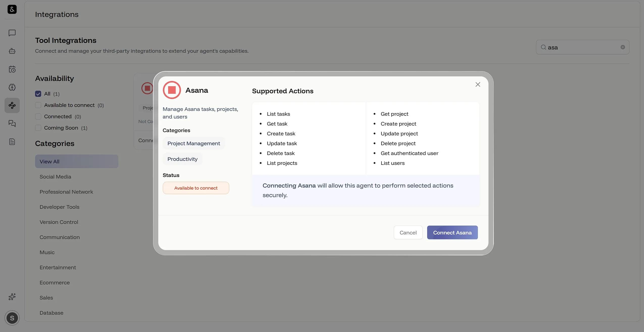
Task: Tick the Connected availability checkbox
Action: [x=38, y=117]
